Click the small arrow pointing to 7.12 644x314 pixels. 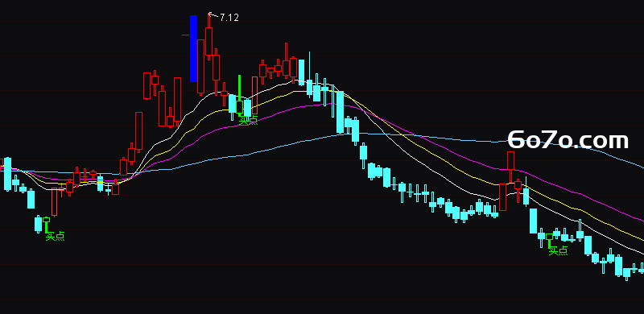pos(213,15)
